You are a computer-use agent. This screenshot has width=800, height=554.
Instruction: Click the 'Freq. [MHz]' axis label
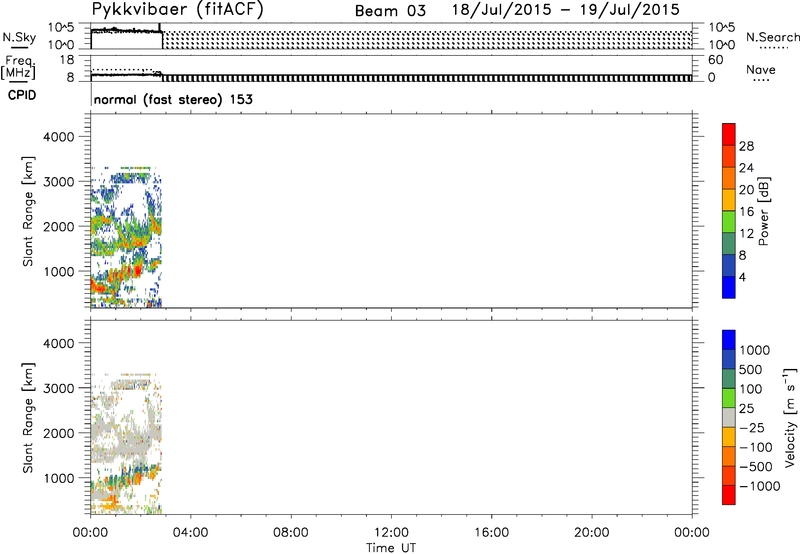pyautogui.click(x=18, y=67)
